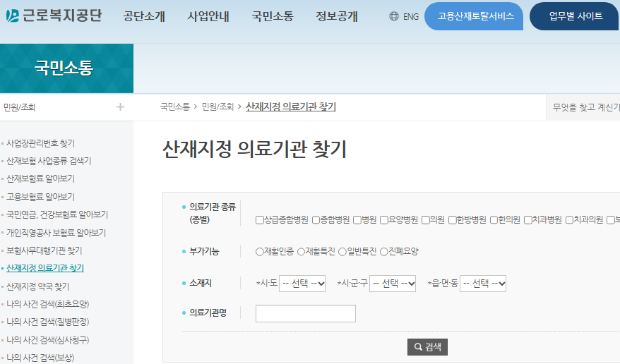Click the 업무별 사이트 button
This screenshot has width=620, height=364.
click(576, 16)
